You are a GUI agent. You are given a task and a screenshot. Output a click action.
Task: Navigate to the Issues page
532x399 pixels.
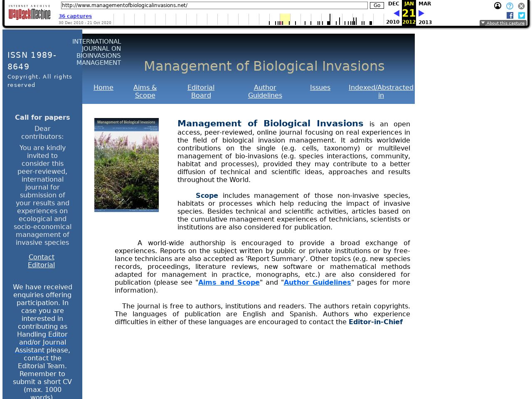click(x=320, y=88)
